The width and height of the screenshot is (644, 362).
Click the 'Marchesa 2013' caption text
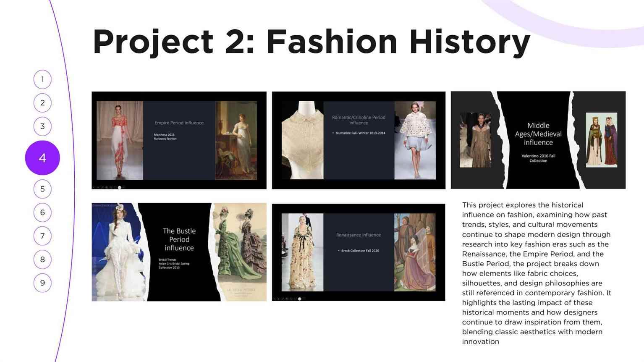[x=164, y=135]
